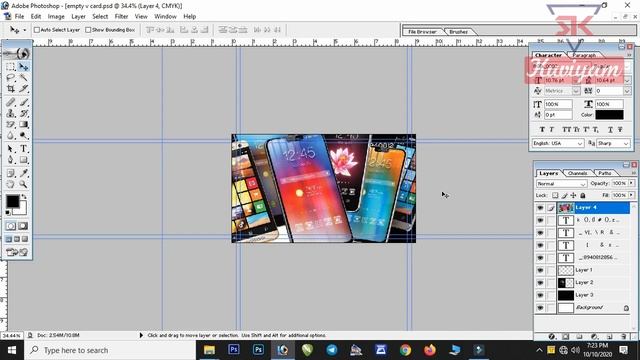Open the tracking value dropdown arrow
Image resolution: width=640 pixels, height=360 pixels.
click(x=627, y=91)
